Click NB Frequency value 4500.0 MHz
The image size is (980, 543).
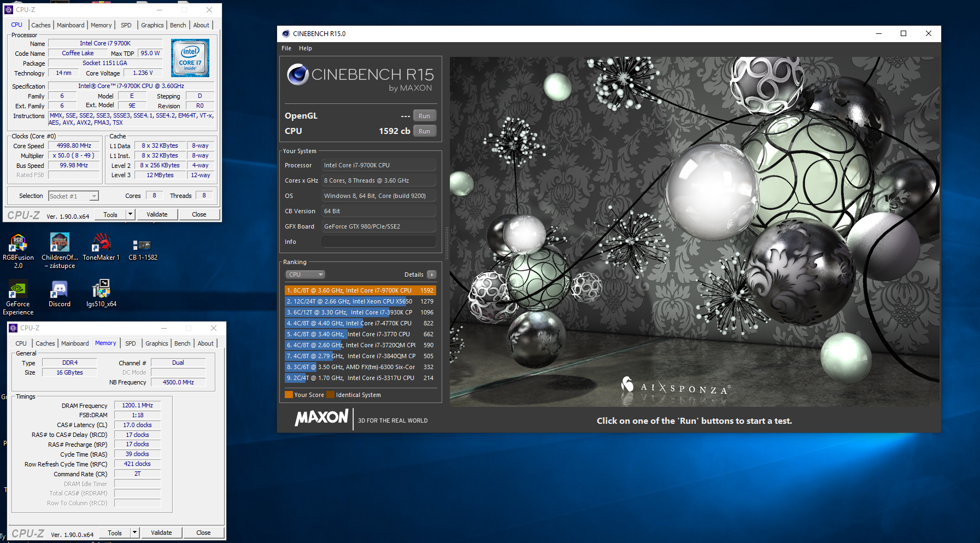click(178, 382)
